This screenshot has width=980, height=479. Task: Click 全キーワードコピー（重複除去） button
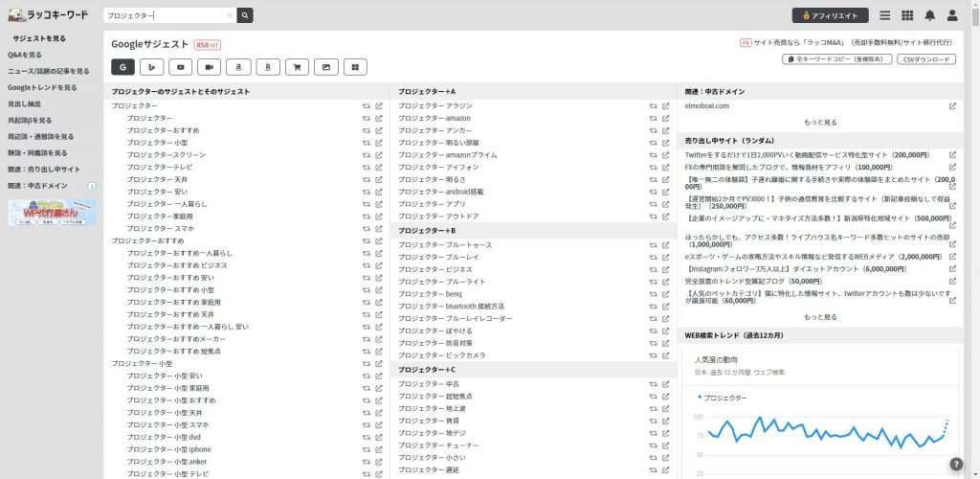pos(836,59)
